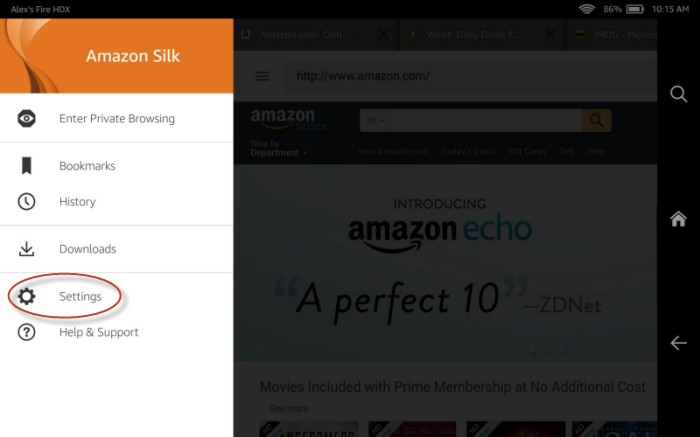Expand the Shop by Department menu
This screenshot has height=437, width=700.
(x=279, y=148)
